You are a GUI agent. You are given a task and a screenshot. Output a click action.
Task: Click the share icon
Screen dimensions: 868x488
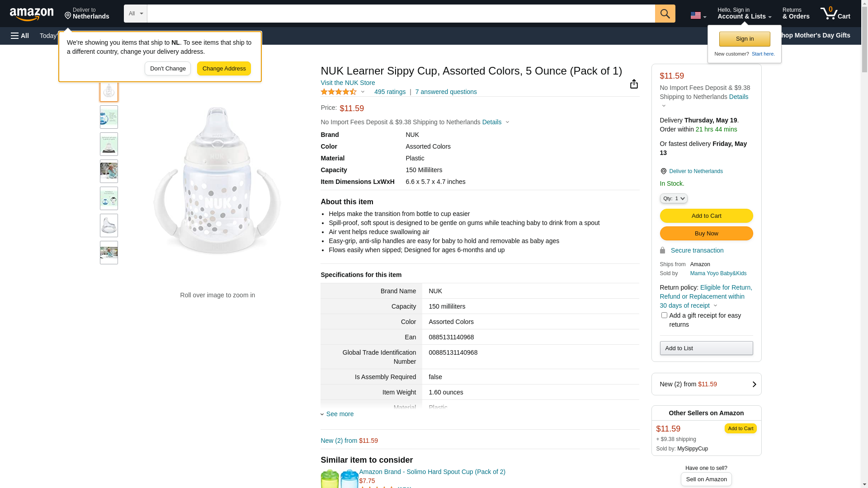pos(634,84)
